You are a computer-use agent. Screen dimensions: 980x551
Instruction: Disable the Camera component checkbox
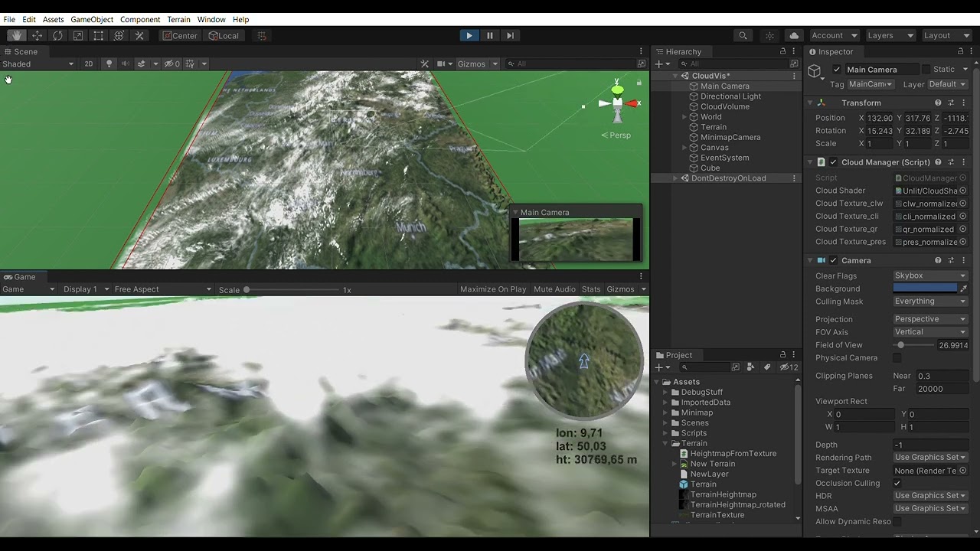click(834, 260)
